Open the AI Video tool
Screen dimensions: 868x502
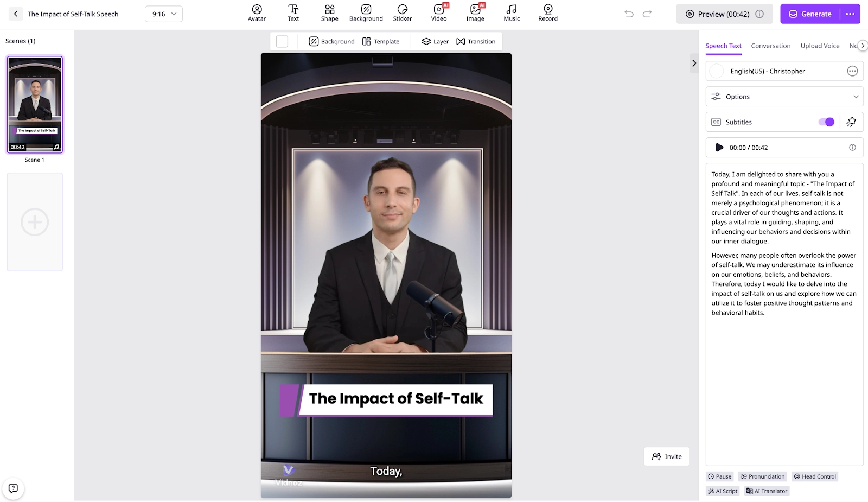click(438, 13)
